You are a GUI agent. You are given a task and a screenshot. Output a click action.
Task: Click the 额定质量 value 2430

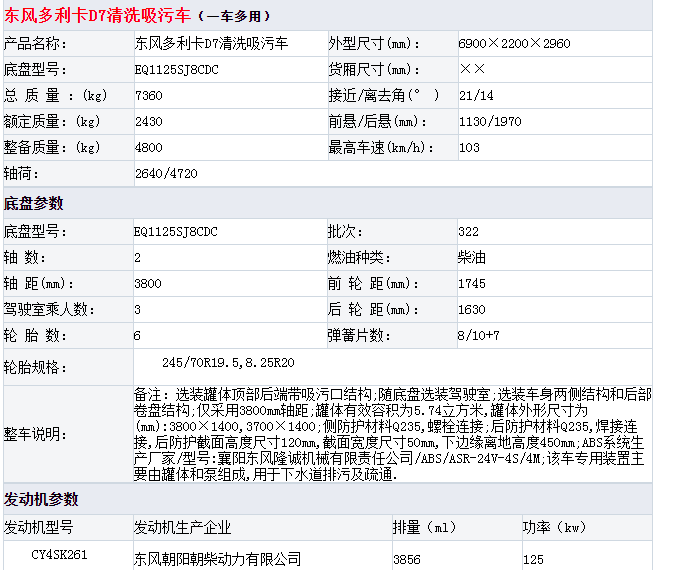point(148,122)
